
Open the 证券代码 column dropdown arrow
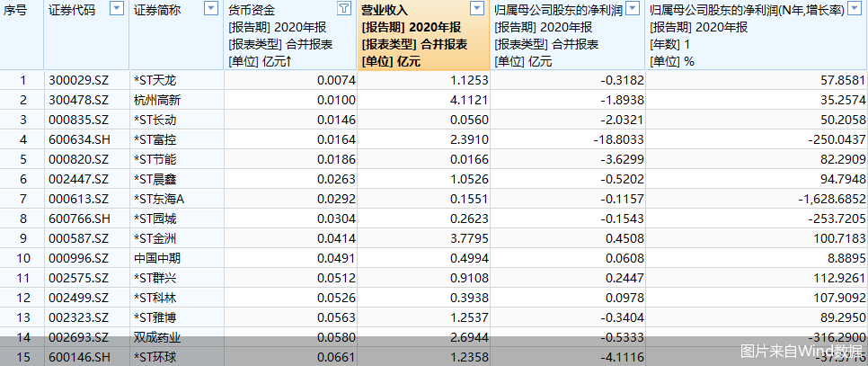(117, 8)
